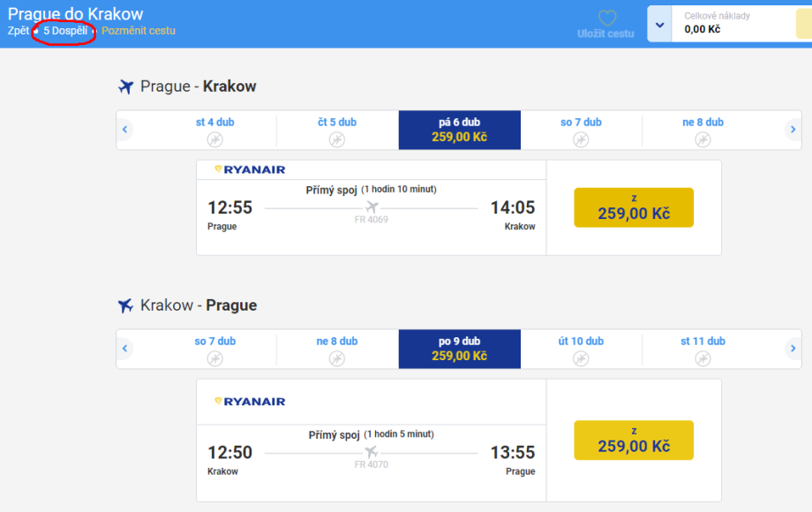Click the Pozměnit cestu link
This screenshot has height=512, width=812.
click(139, 31)
